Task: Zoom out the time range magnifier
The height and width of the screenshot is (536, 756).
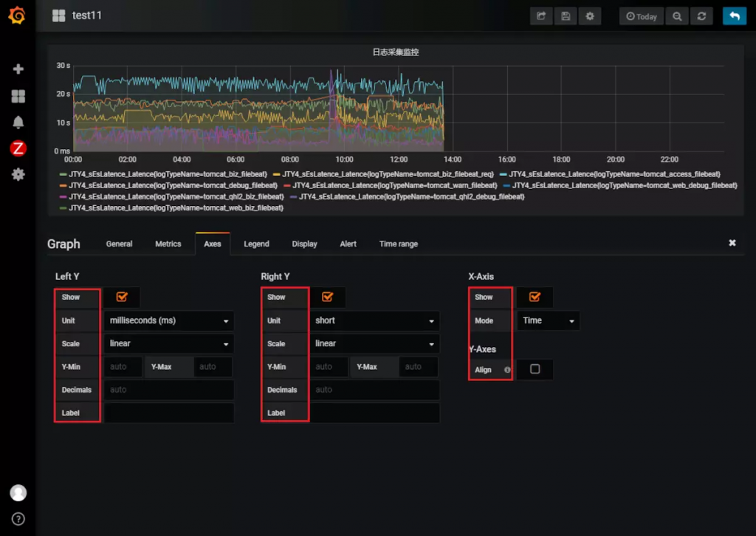Action: click(x=677, y=16)
